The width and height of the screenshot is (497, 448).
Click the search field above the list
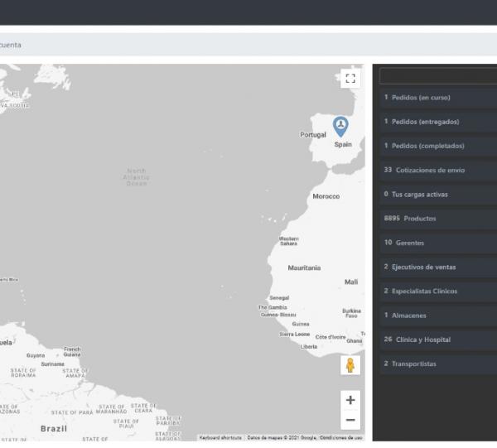coord(438,76)
